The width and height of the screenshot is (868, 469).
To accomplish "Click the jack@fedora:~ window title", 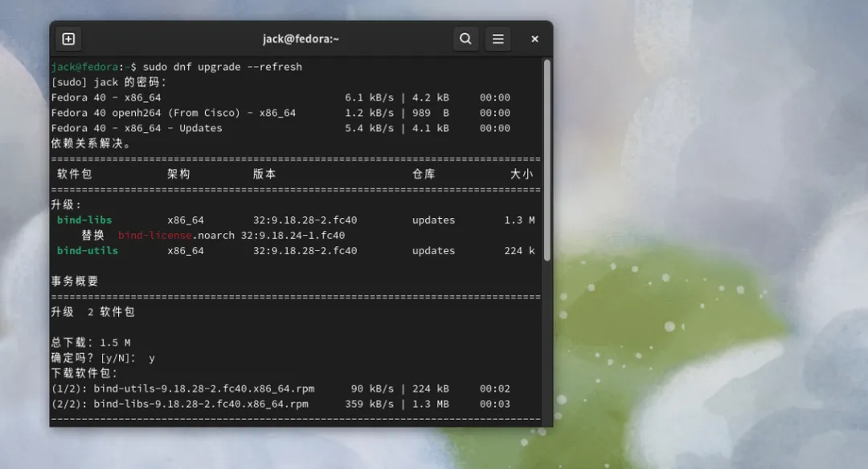I will (301, 39).
